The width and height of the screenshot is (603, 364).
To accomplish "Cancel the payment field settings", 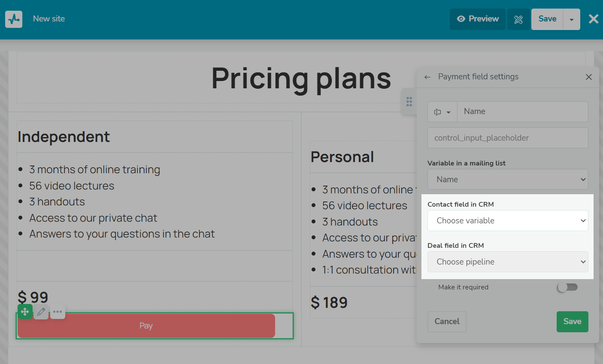I will coord(447,322).
